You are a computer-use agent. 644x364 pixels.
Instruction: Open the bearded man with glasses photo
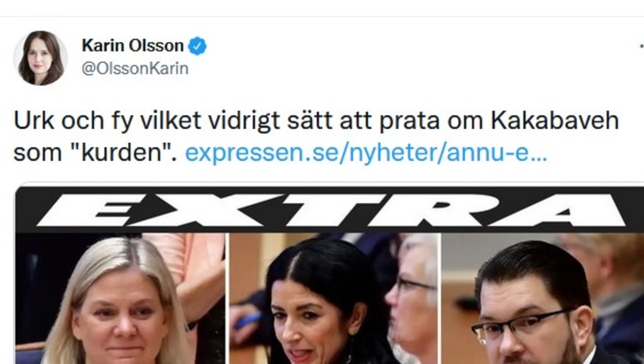(x=543, y=299)
